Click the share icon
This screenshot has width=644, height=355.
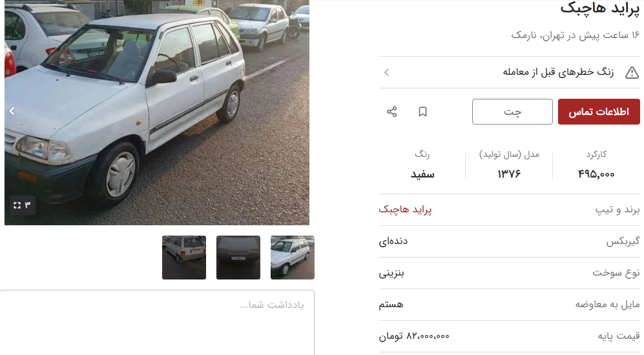click(x=392, y=112)
